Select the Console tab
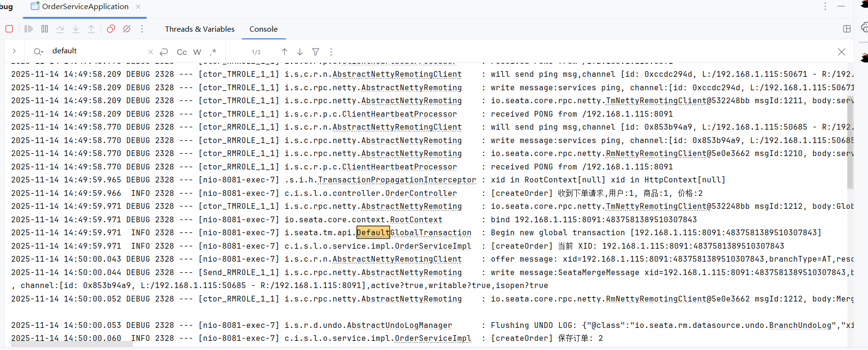The height and width of the screenshot is (350, 868). point(263,29)
